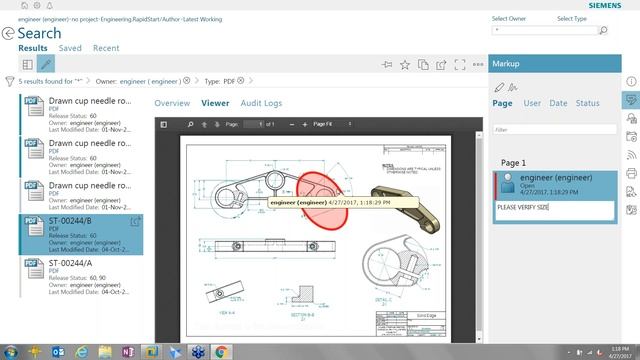This screenshot has height=360, width=640.
Task: Remove the Type PDF filter
Action: 241,81
